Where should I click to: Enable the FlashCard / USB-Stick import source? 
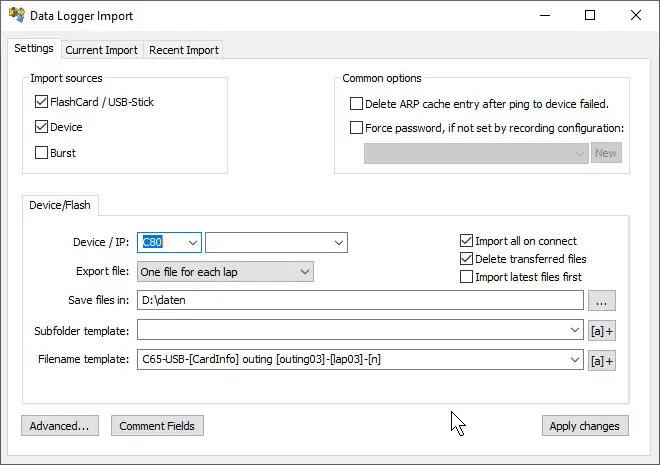pos(41,102)
